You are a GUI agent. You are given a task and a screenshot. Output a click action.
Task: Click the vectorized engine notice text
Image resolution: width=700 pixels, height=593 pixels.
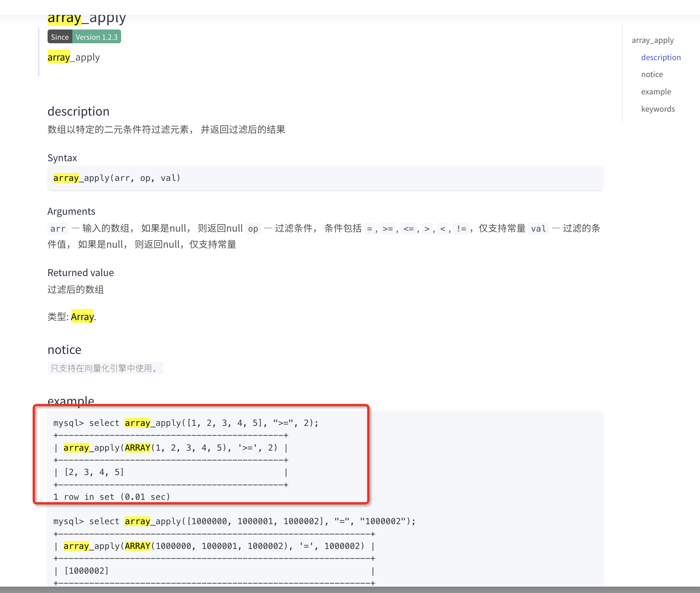105,368
